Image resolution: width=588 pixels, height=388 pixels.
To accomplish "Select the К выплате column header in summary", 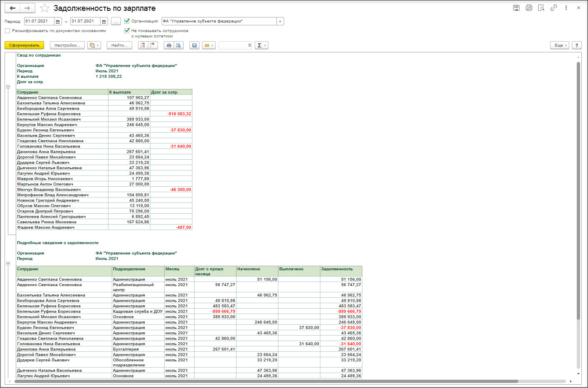I will [x=129, y=92].
